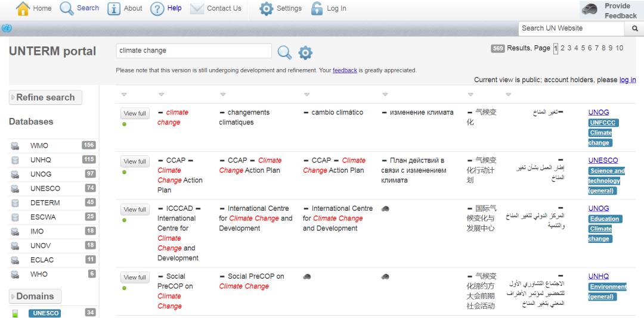Expand the Domains panel
This screenshot has height=318, width=644.
tap(35, 296)
